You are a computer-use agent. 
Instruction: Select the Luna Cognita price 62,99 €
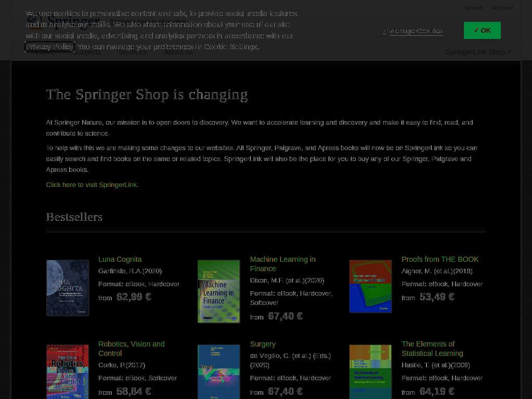[x=134, y=297]
